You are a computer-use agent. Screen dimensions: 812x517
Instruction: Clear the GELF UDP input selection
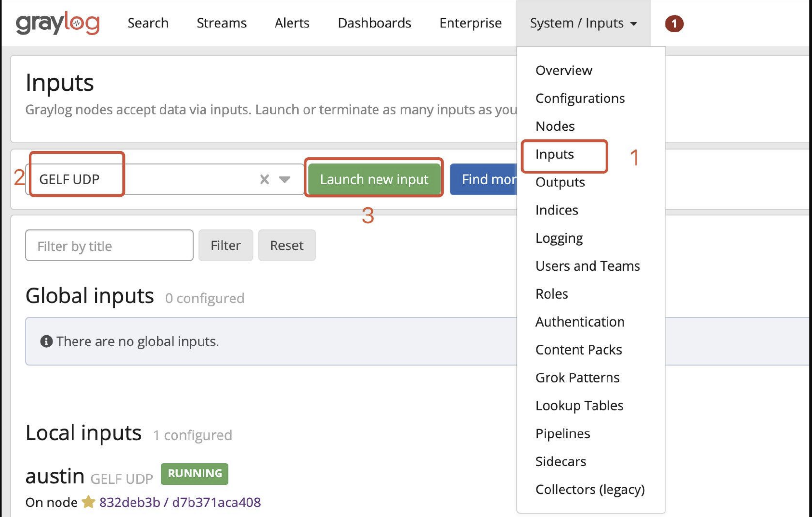click(x=264, y=179)
